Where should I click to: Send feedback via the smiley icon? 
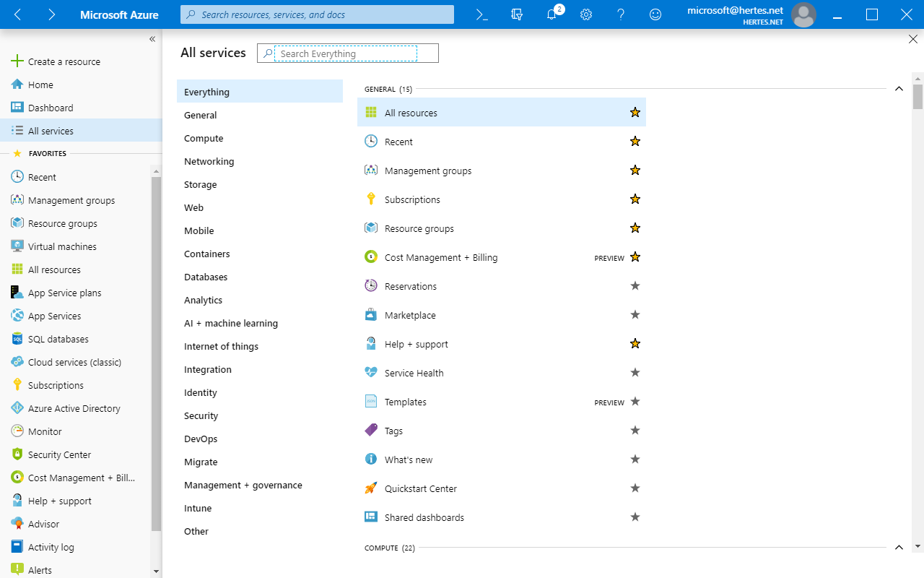(x=655, y=14)
